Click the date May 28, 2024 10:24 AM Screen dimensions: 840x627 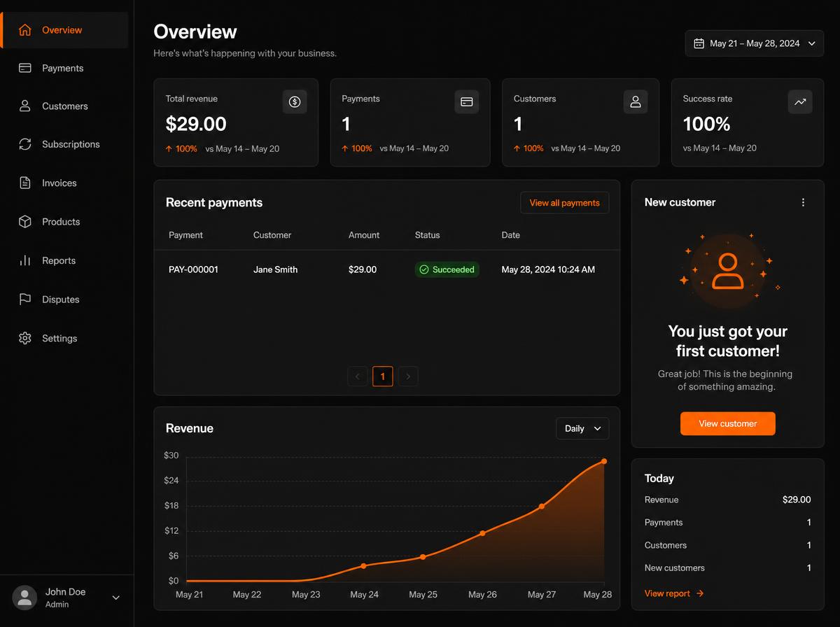click(x=548, y=269)
